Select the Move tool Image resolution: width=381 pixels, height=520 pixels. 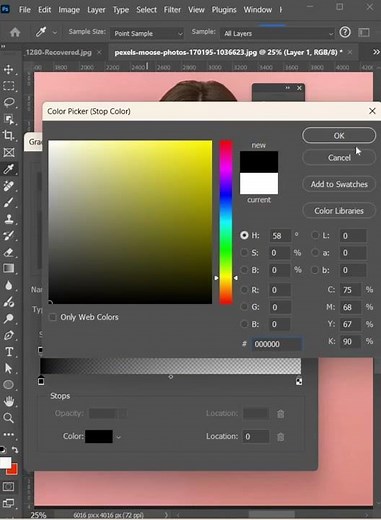click(x=9, y=69)
